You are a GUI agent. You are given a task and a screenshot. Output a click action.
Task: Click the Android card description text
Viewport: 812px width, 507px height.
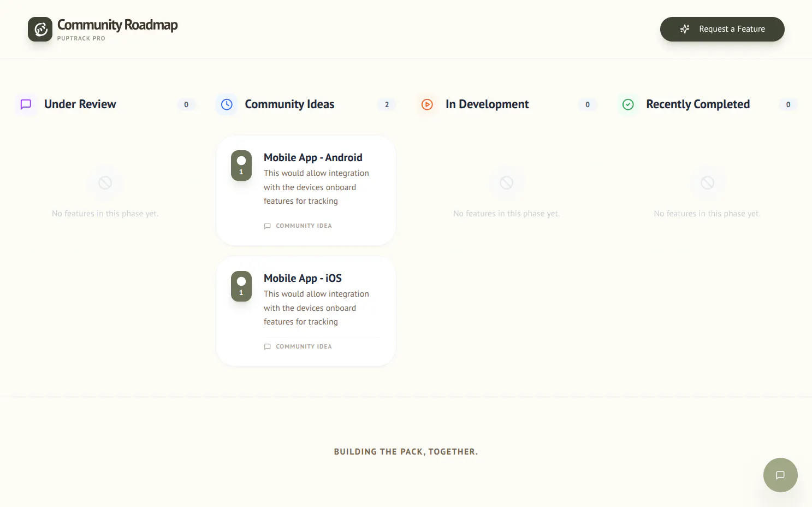tap(317, 187)
